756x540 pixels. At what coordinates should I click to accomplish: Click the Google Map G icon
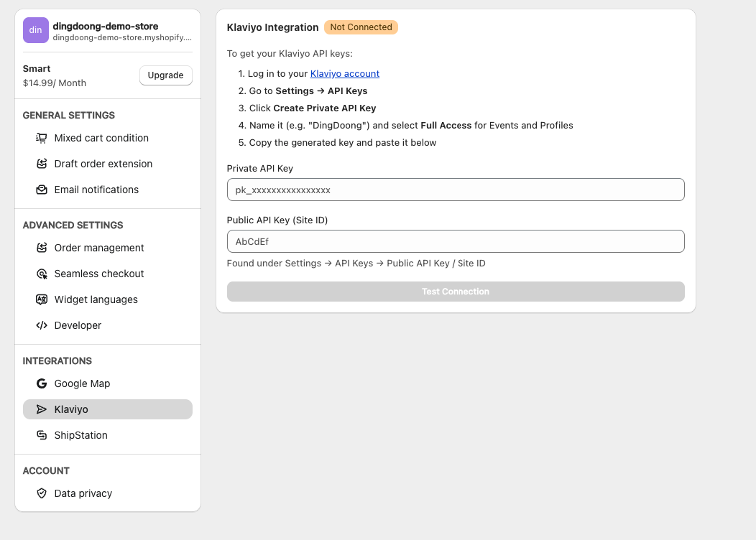point(42,383)
